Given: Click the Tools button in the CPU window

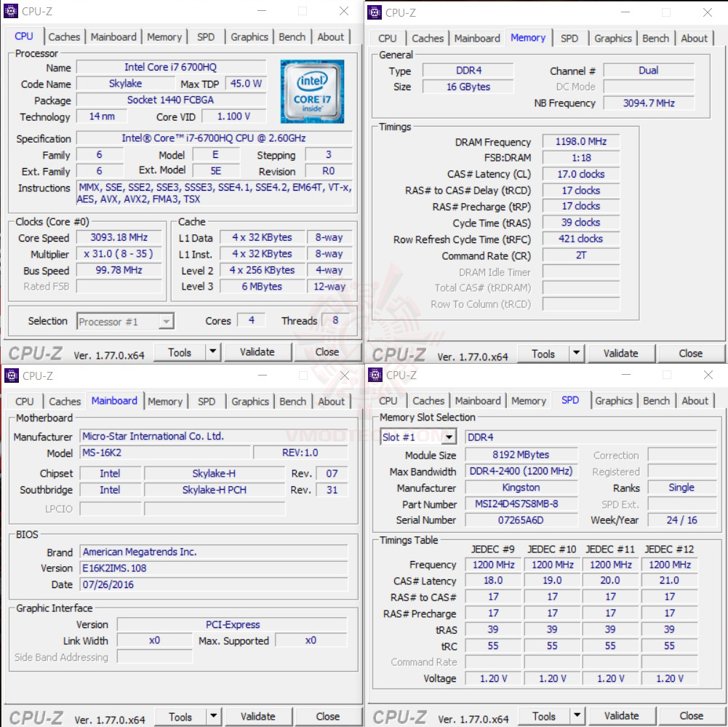Looking at the screenshot, I should 179,351.
